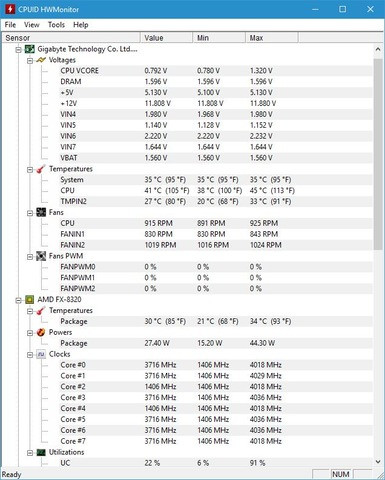The width and height of the screenshot is (385, 480).
Task: Select the Voltages lightning icon
Action: tap(41, 60)
